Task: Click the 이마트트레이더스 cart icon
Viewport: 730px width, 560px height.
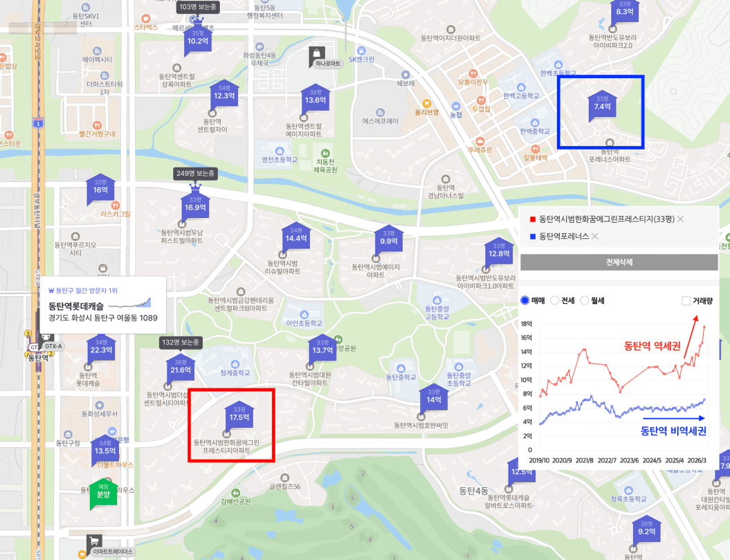Action: [x=93, y=541]
